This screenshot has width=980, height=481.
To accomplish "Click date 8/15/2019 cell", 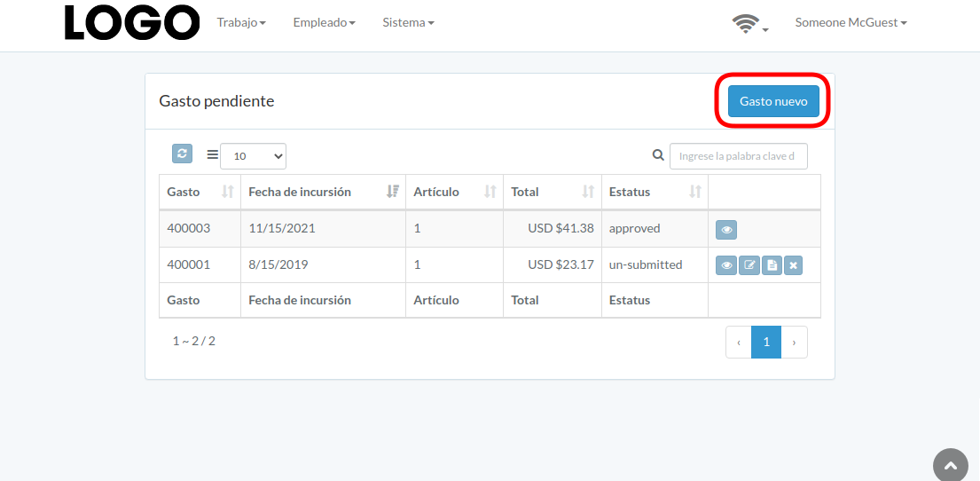I will tap(323, 265).
